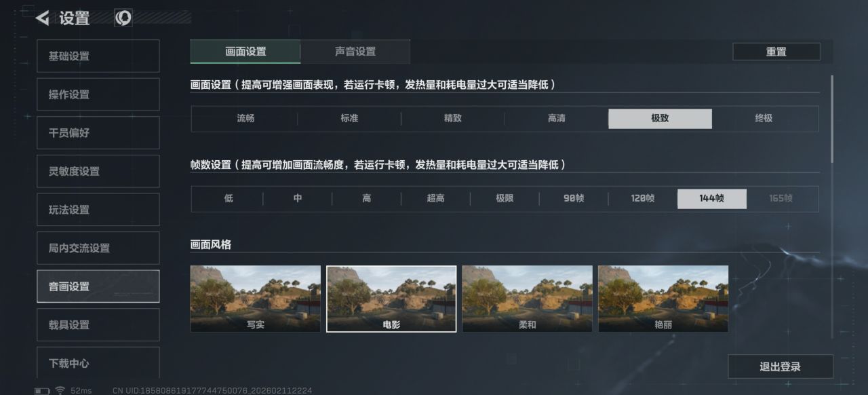Click the 退出登录 button
This screenshot has width=868, height=395.
click(x=781, y=366)
